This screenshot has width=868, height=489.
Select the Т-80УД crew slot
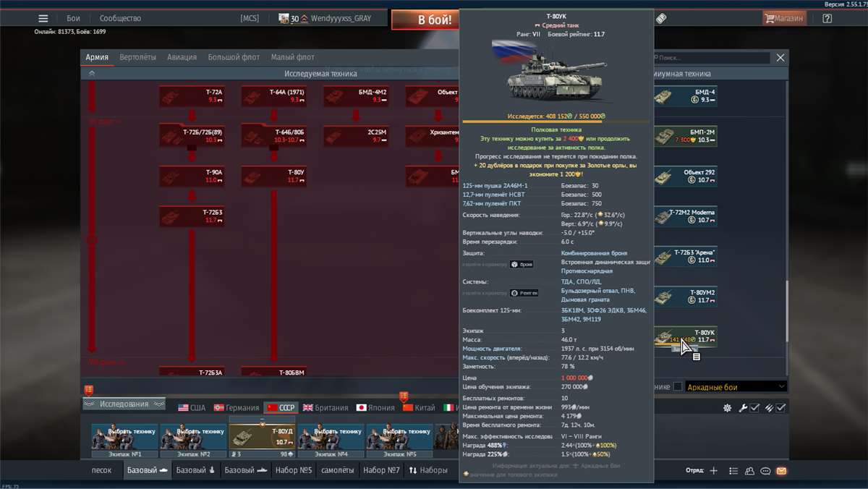(x=262, y=438)
